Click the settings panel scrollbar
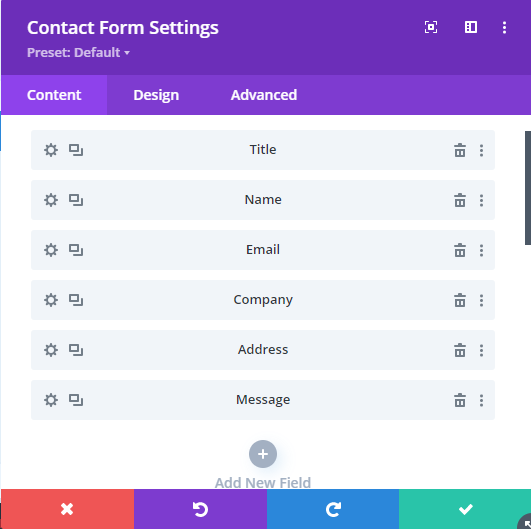The width and height of the screenshot is (531, 529). 528,188
